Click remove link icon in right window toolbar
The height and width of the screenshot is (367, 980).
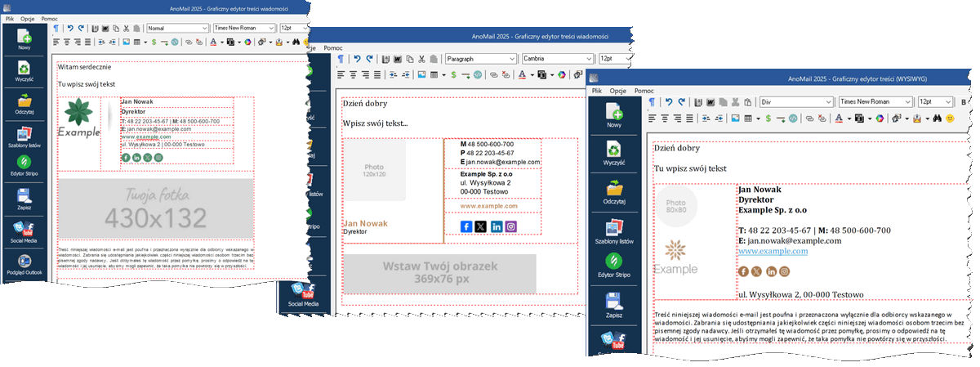[822, 119]
